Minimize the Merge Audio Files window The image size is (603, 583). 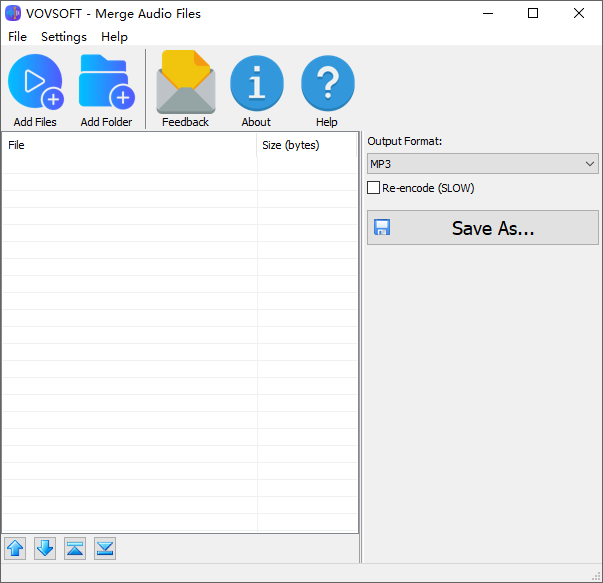coord(488,13)
